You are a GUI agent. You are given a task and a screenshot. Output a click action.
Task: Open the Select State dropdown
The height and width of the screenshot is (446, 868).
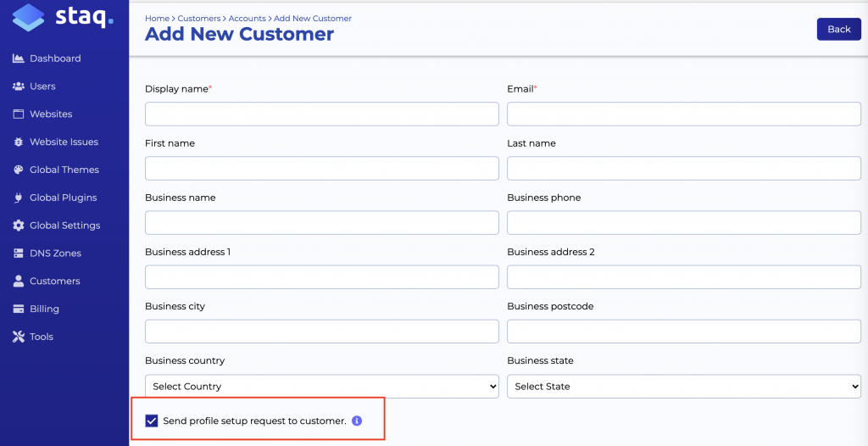coord(683,386)
